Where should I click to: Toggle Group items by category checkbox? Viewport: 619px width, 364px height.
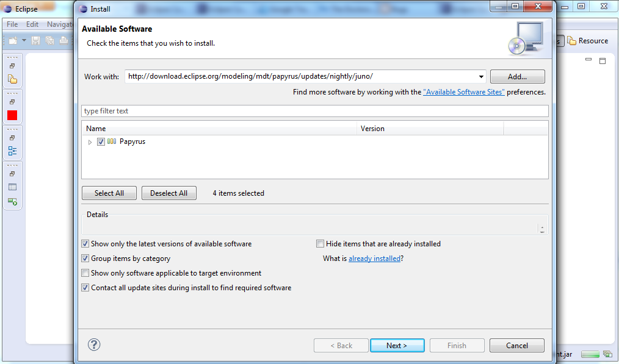point(85,259)
